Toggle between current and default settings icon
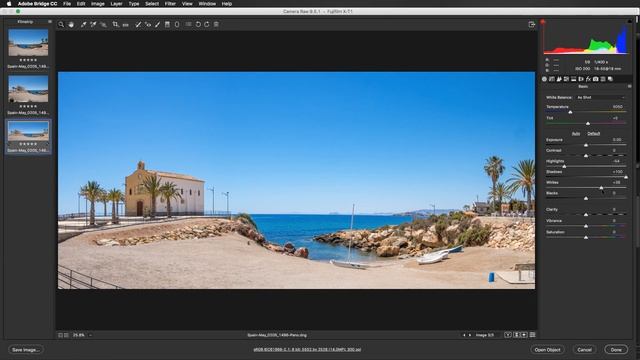The image size is (640, 360). click(x=532, y=335)
